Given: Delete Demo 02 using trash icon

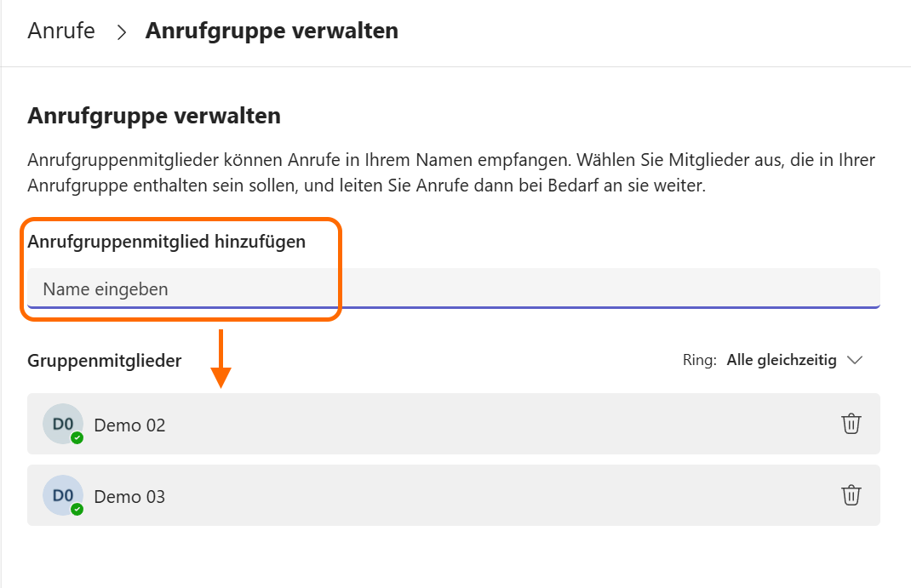Looking at the screenshot, I should pyautogui.click(x=851, y=424).
